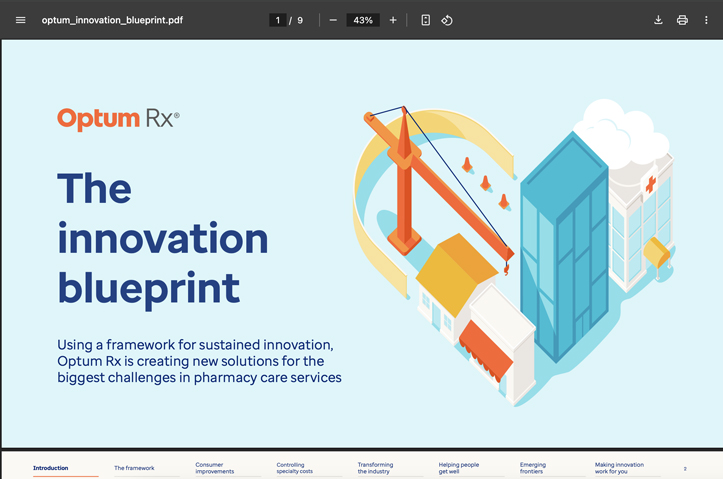The image size is (723, 479).
Task: Click the Optum Rx logo on cover
Action: click(119, 119)
